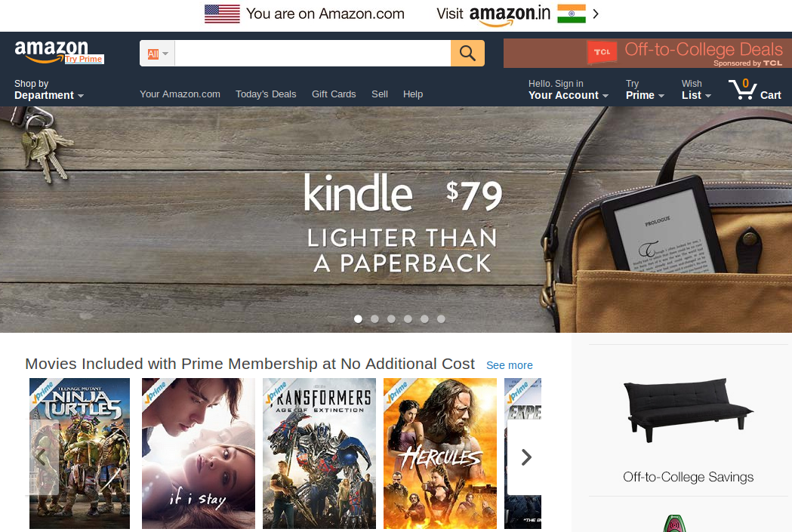Click the TCL sponsor logo
Screen dimensions: 792x532
602,52
